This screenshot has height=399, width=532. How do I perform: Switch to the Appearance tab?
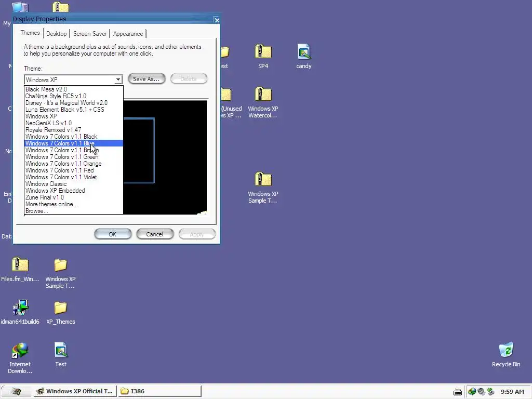(x=128, y=34)
